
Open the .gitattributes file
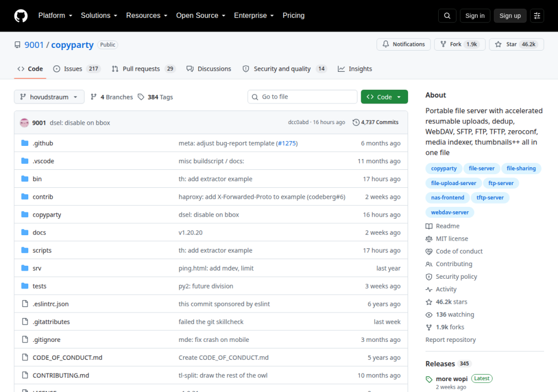pyautogui.click(x=51, y=322)
